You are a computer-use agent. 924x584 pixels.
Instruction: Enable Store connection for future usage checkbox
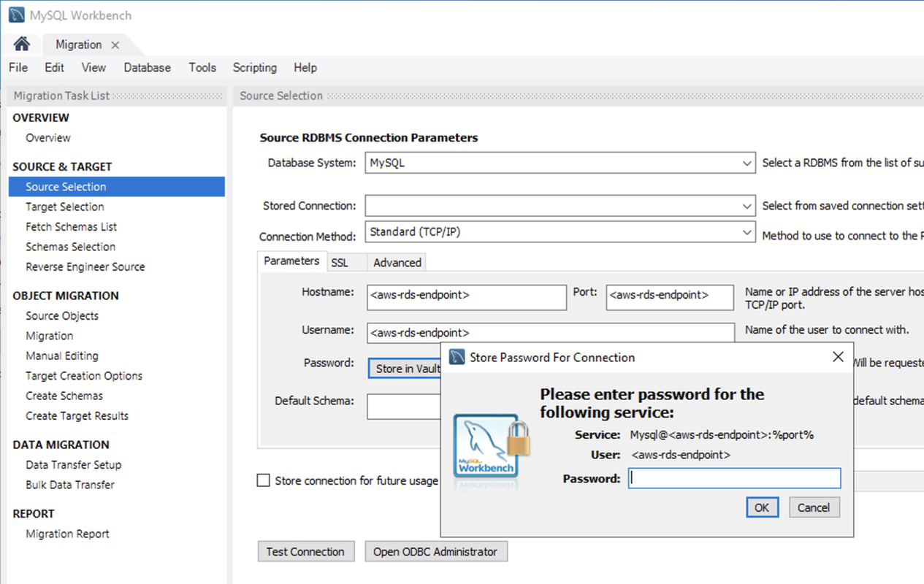click(x=264, y=480)
